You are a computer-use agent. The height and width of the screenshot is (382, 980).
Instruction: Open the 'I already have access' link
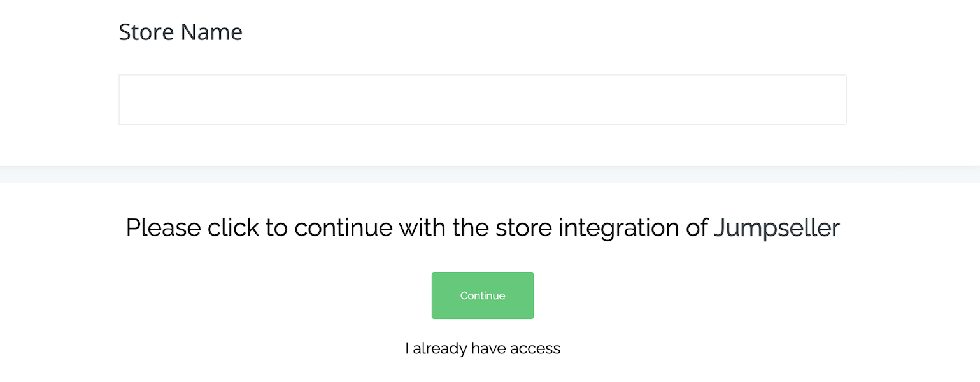point(482,348)
